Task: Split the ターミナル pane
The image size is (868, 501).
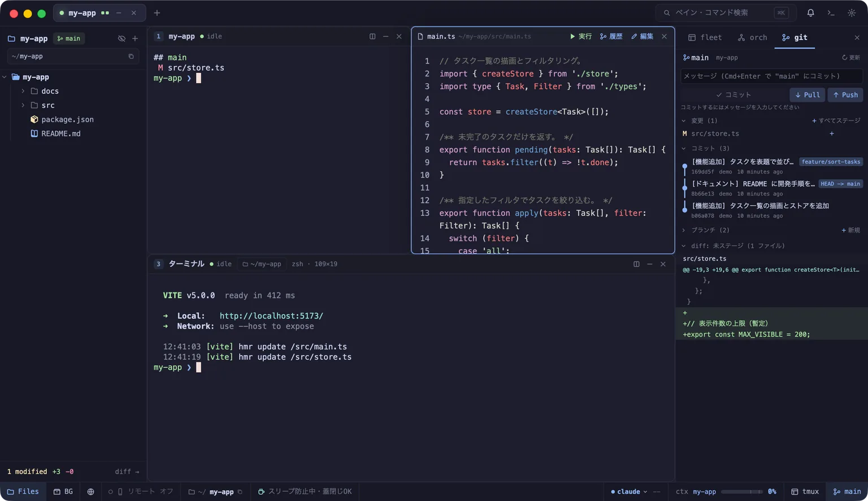Action: point(636,264)
